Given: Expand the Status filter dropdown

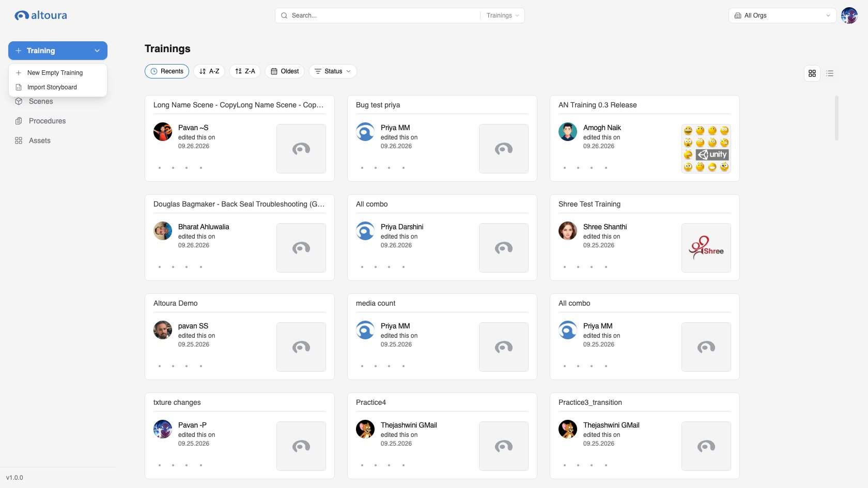Looking at the screenshot, I should click(x=333, y=71).
